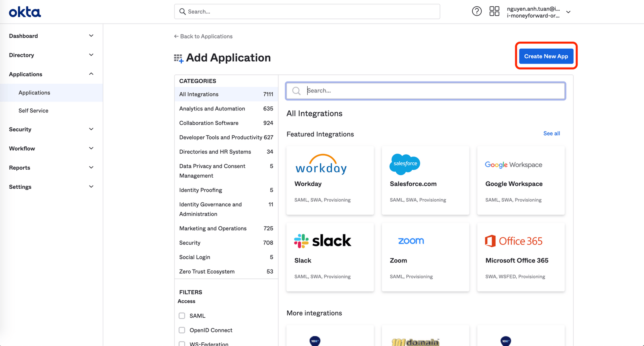Click the Google Workspace logo

tap(514, 165)
